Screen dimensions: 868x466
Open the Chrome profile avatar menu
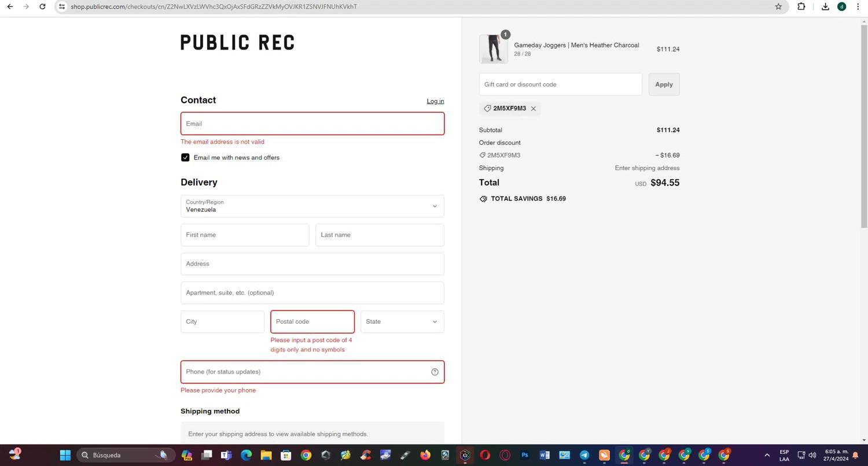(841, 6)
